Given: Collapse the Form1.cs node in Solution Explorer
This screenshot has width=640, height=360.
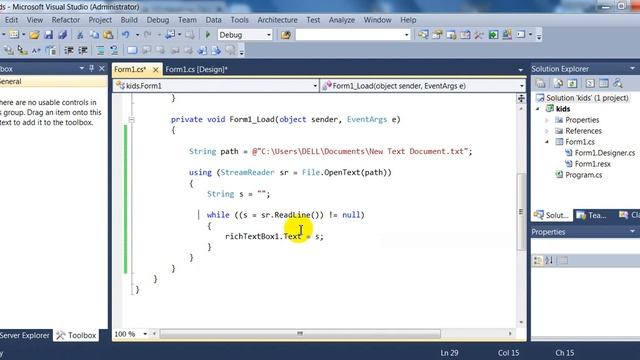Looking at the screenshot, I should pyautogui.click(x=547, y=142).
